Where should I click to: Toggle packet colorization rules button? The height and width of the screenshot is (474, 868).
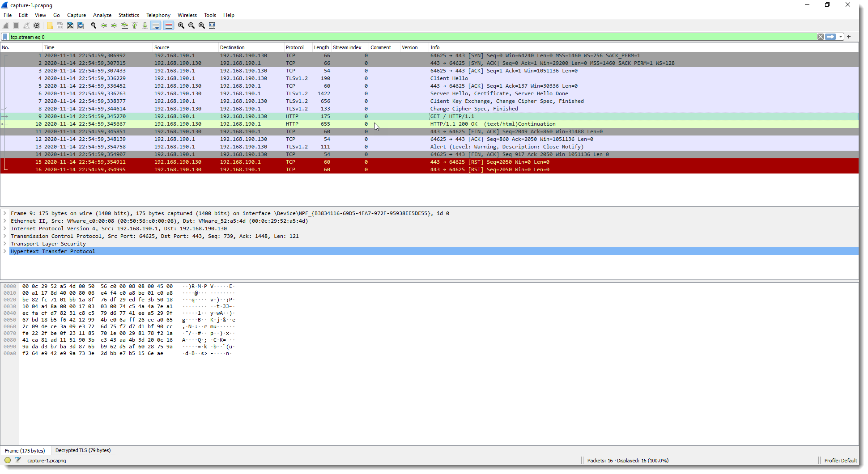tap(168, 25)
